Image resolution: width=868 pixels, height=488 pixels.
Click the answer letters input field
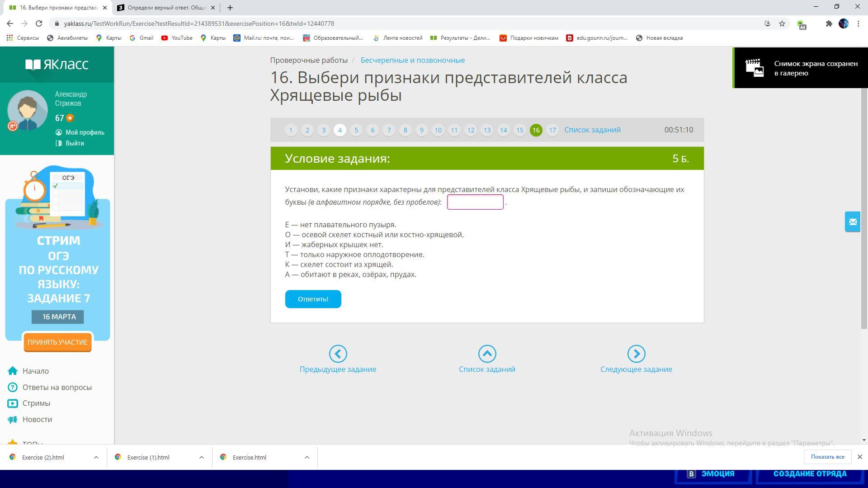point(475,202)
